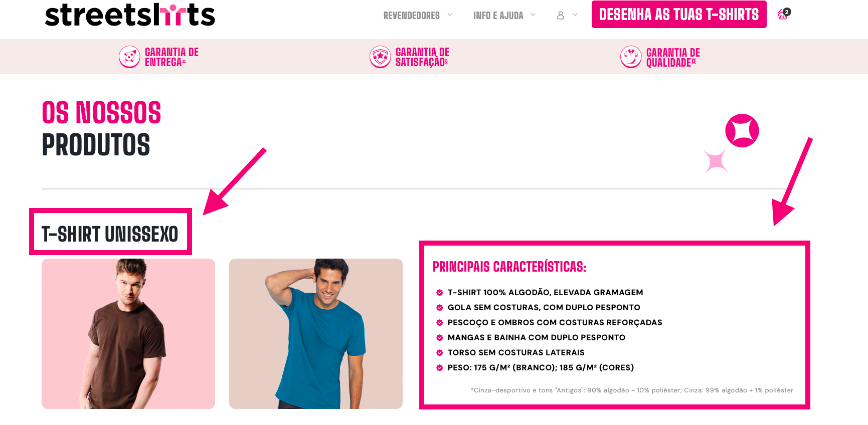Click the delivery guarantee rocket icon
Image resolution: width=868 pixels, height=425 pixels.
coord(129,57)
